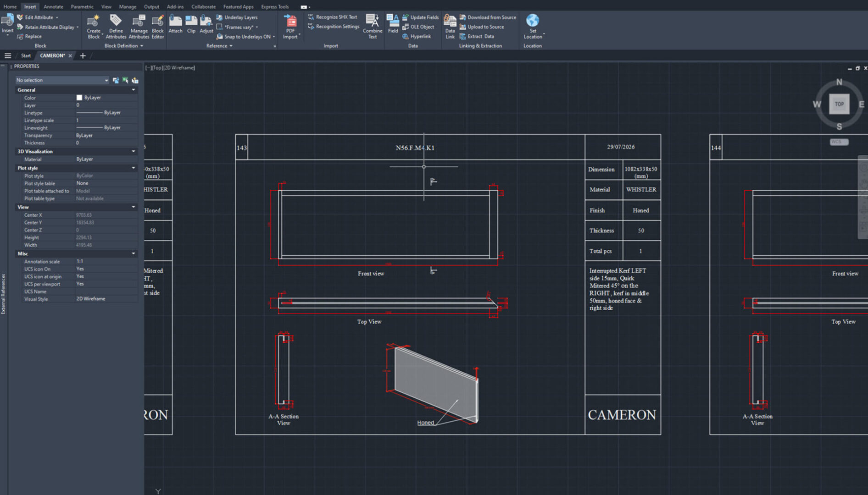
Task: Expand the Block Definition panel
Action: 123,46
